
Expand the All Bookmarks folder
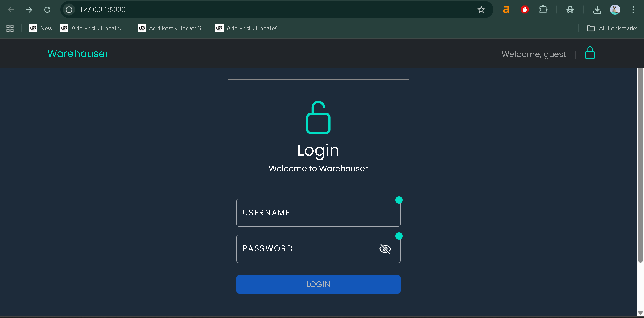click(x=612, y=28)
